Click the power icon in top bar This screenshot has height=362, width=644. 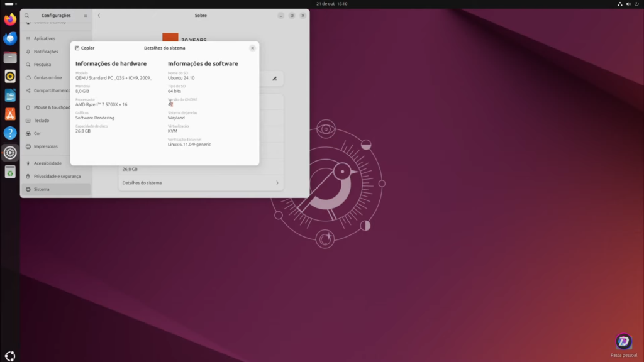pos(636,4)
